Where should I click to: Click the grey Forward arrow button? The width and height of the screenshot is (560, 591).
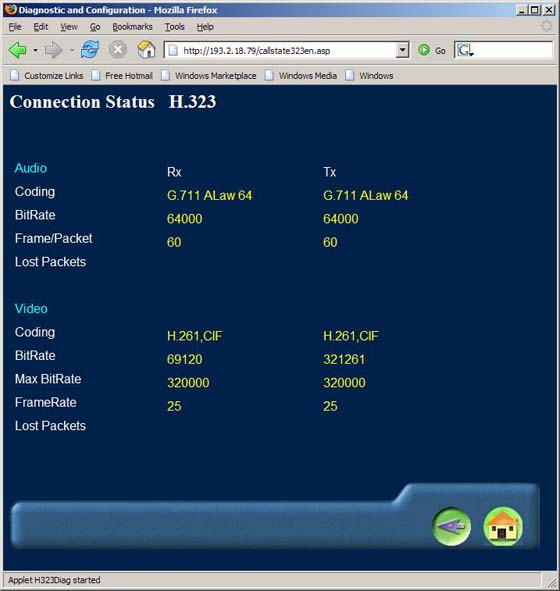point(54,50)
